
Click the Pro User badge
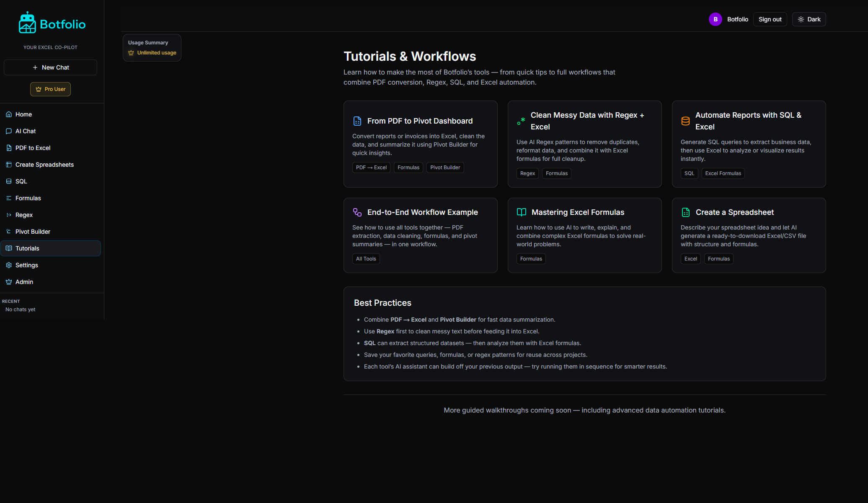(x=50, y=89)
